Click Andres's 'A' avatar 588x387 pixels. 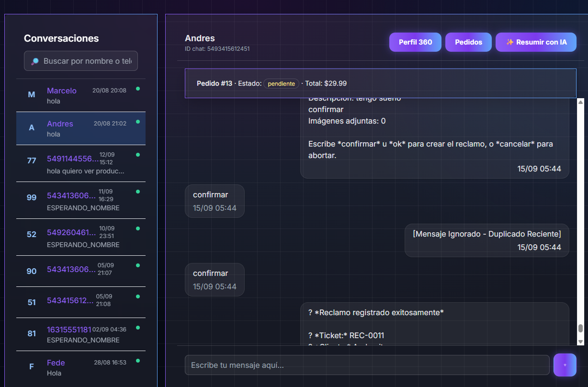[31, 127]
